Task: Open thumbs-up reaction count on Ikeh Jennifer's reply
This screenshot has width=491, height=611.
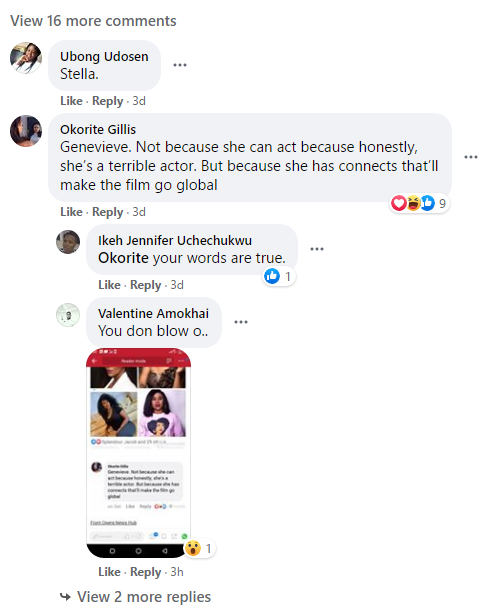Action: pos(278,276)
